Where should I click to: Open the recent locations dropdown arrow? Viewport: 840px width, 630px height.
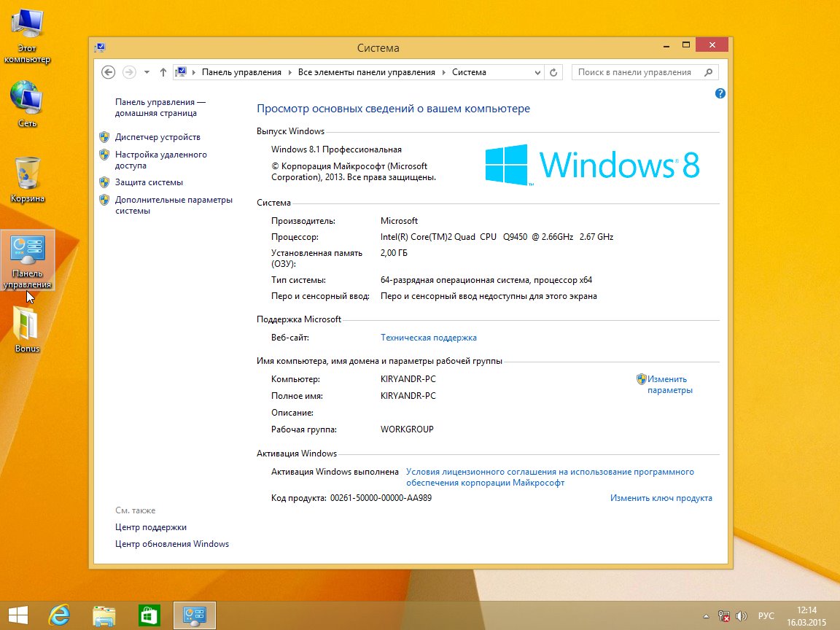pos(147,72)
